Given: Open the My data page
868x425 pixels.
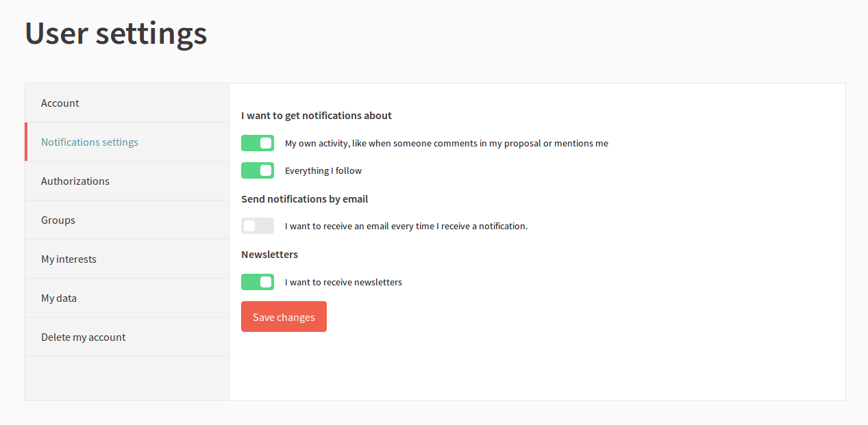Looking at the screenshot, I should click(x=59, y=298).
